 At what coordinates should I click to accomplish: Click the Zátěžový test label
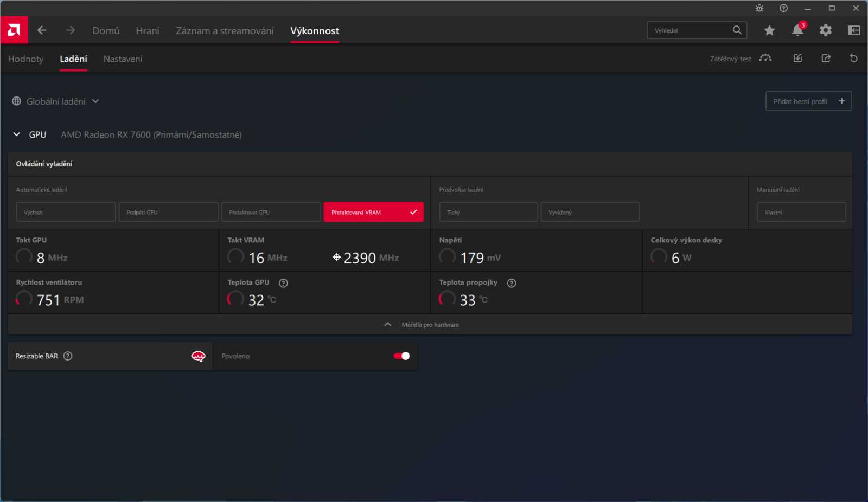click(731, 59)
